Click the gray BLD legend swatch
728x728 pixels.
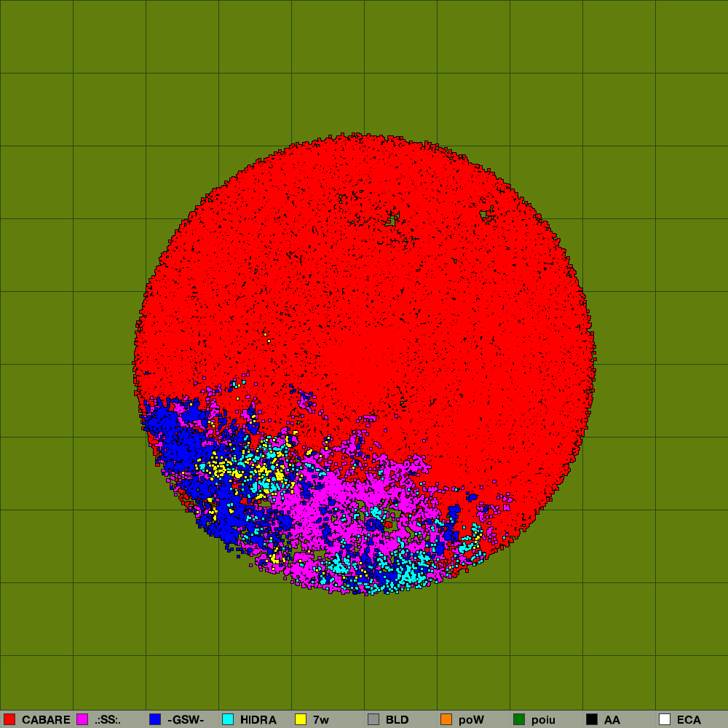pos(373,719)
